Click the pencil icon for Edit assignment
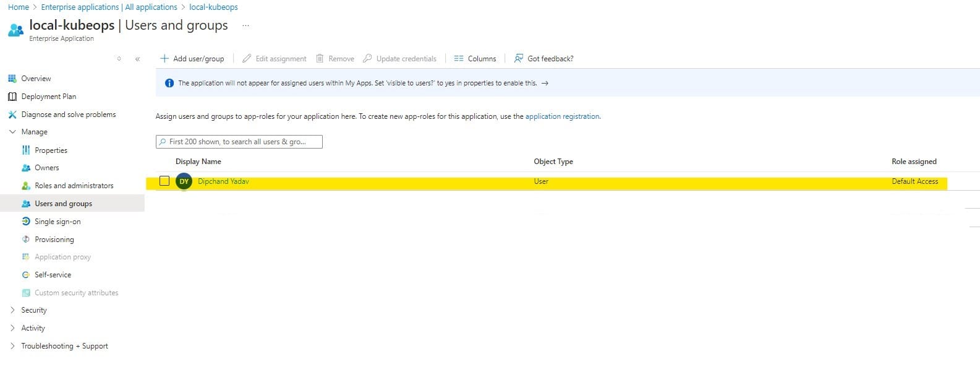The image size is (980, 390). coord(247,59)
